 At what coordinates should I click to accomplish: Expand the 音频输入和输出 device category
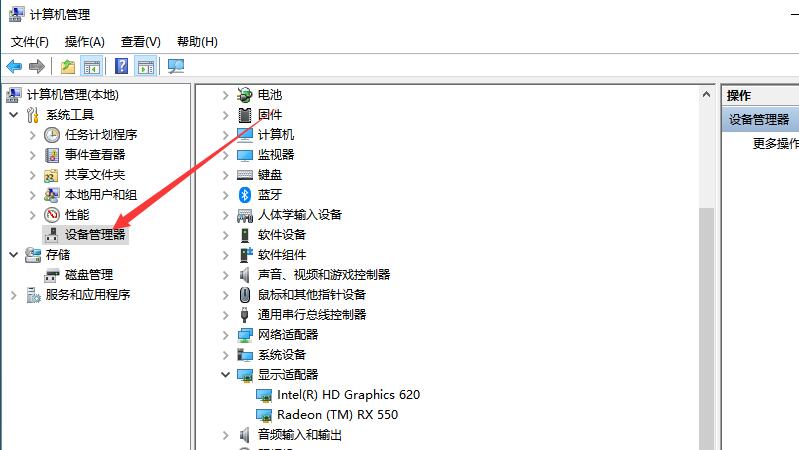click(x=225, y=435)
